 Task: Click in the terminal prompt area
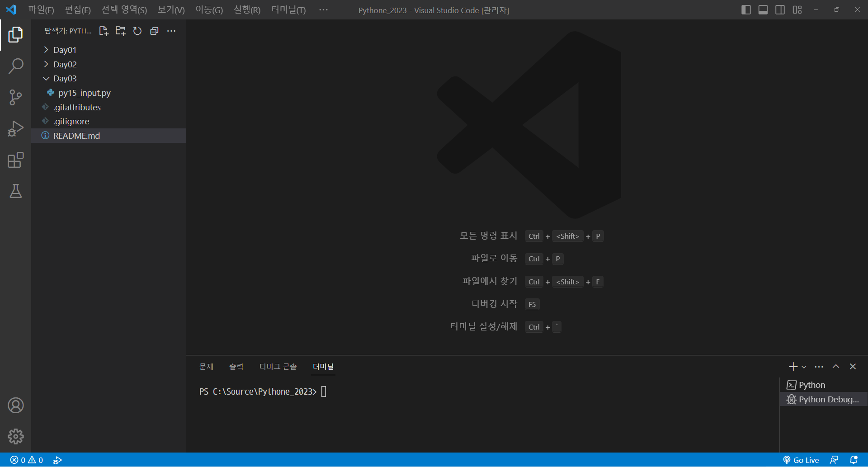point(324,392)
